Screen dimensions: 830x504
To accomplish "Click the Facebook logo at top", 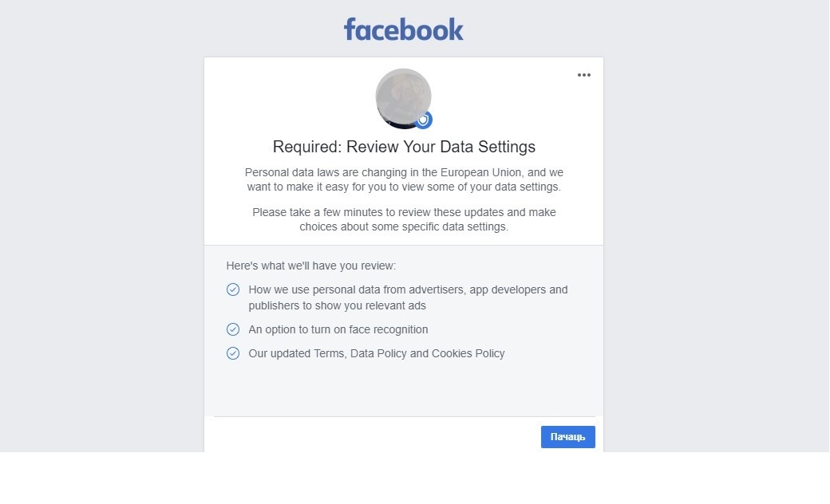I will click(403, 30).
